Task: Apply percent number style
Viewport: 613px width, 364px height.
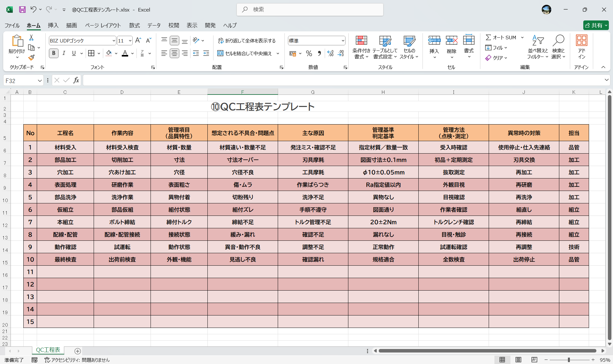Action: click(x=309, y=53)
